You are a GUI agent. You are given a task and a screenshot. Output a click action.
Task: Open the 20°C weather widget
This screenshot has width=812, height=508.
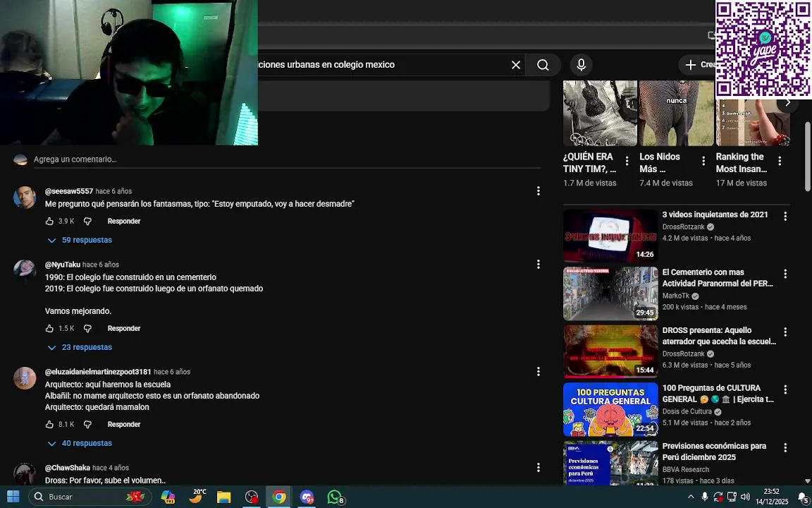(197, 497)
